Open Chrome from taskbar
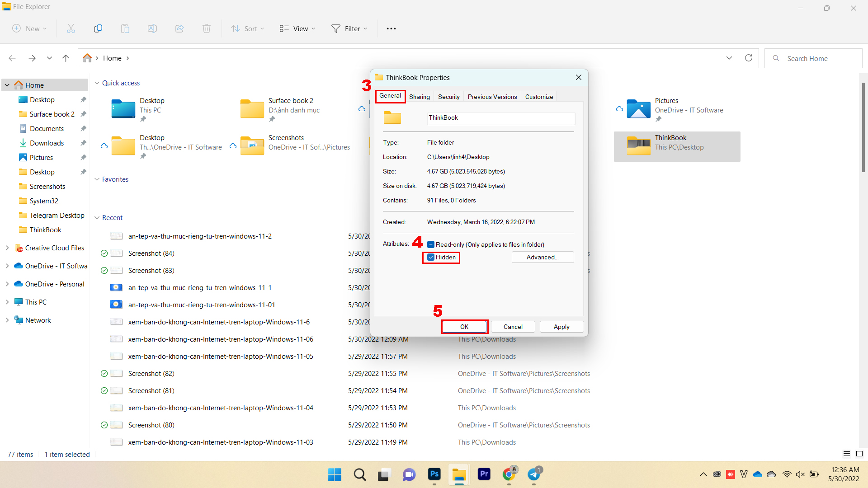Viewport: 868px width, 488px height. coord(509,474)
